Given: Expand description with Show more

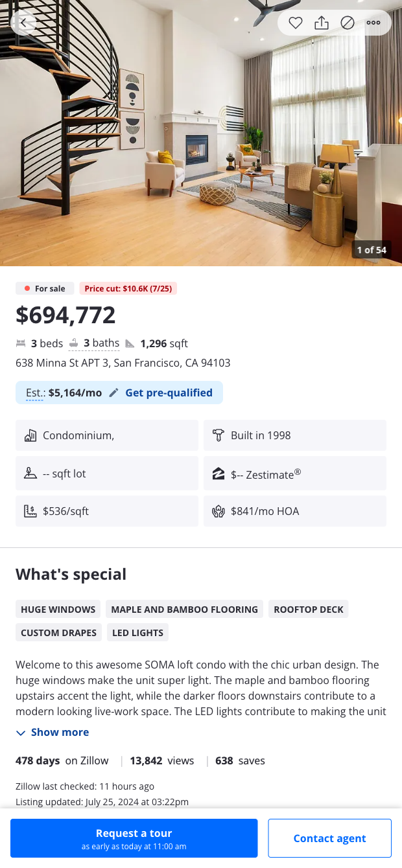Looking at the screenshot, I should click(60, 733).
